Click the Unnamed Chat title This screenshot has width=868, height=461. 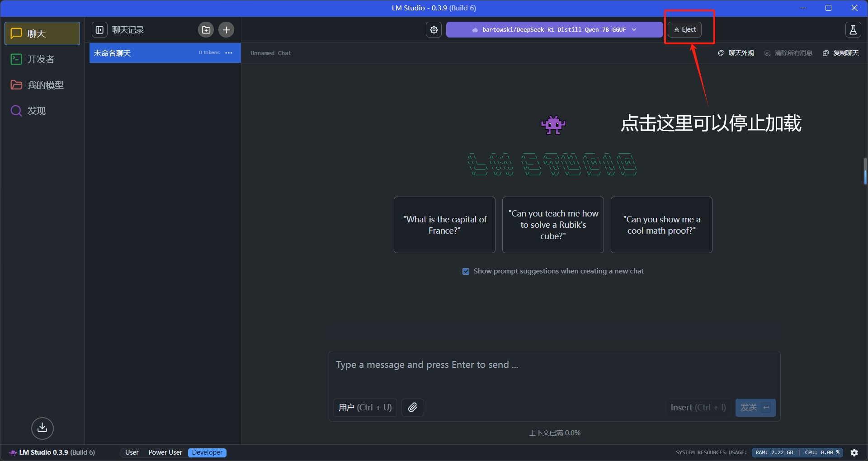(271, 53)
